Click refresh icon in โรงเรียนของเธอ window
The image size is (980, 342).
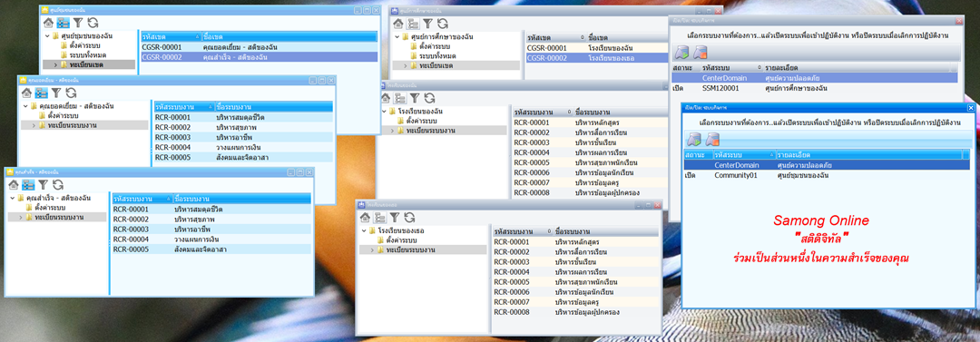[409, 217]
